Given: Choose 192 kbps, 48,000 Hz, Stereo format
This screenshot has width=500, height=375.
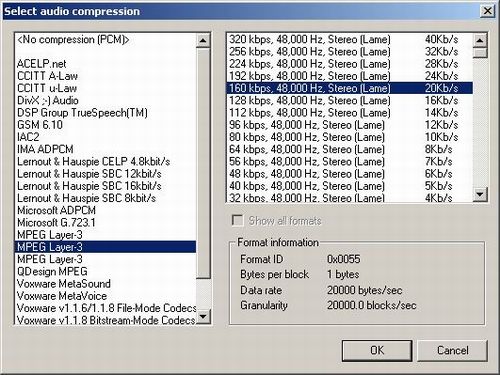Looking at the screenshot, I should pos(350,76).
